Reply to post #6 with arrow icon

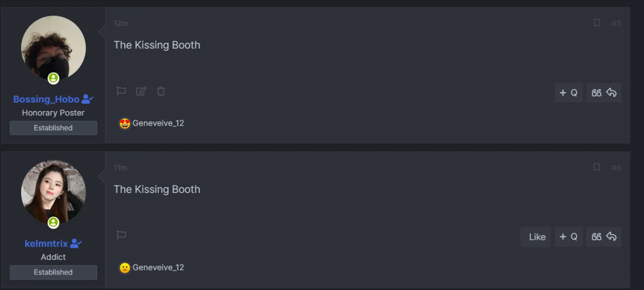point(611,237)
